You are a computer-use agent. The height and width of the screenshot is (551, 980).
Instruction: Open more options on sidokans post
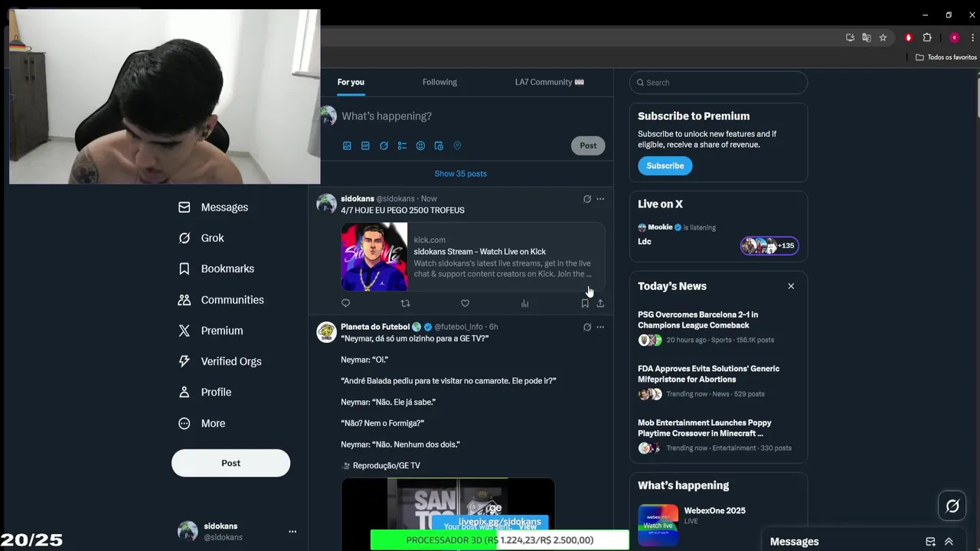tap(600, 199)
